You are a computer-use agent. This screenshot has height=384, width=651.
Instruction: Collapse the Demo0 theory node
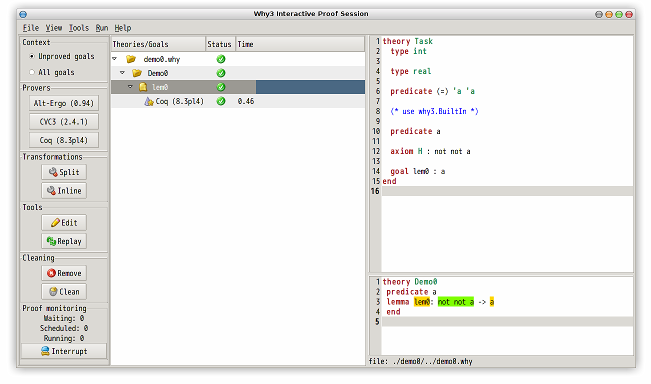[x=122, y=73]
